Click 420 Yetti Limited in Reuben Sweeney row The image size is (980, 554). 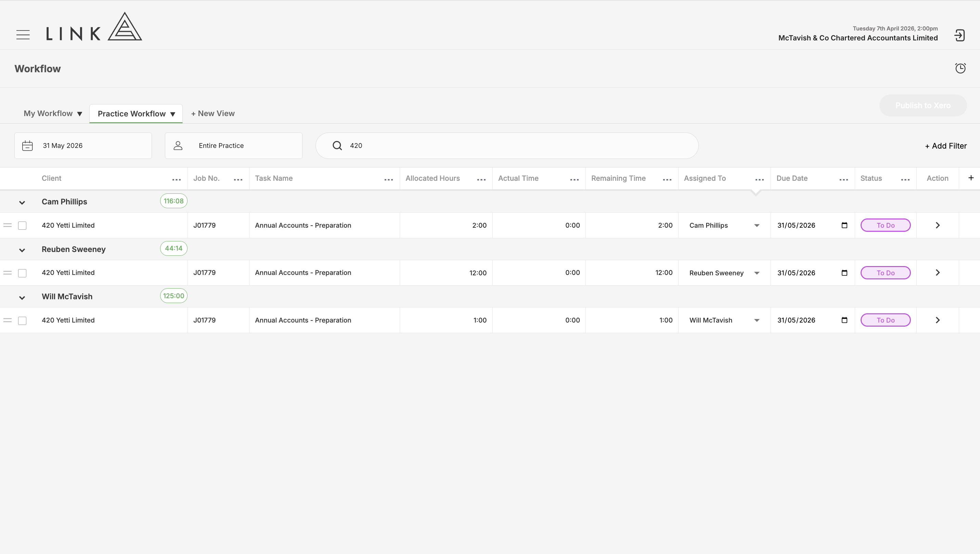(68, 273)
